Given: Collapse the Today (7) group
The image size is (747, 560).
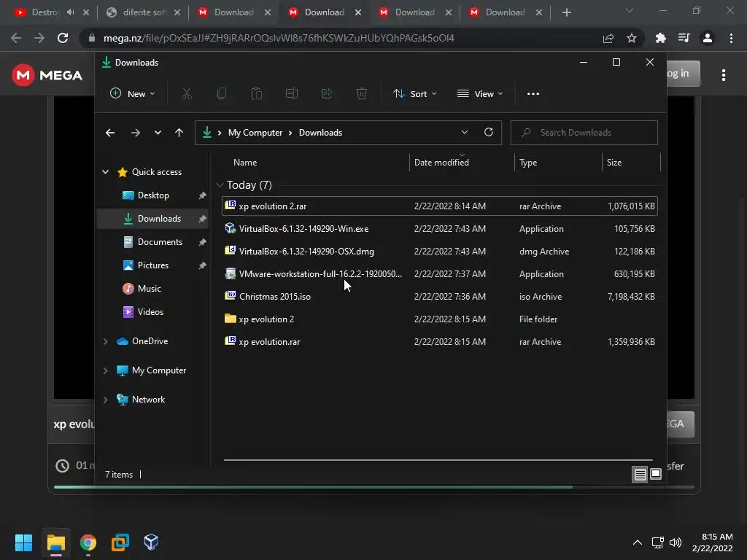Looking at the screenshot, I should point(220,185).
